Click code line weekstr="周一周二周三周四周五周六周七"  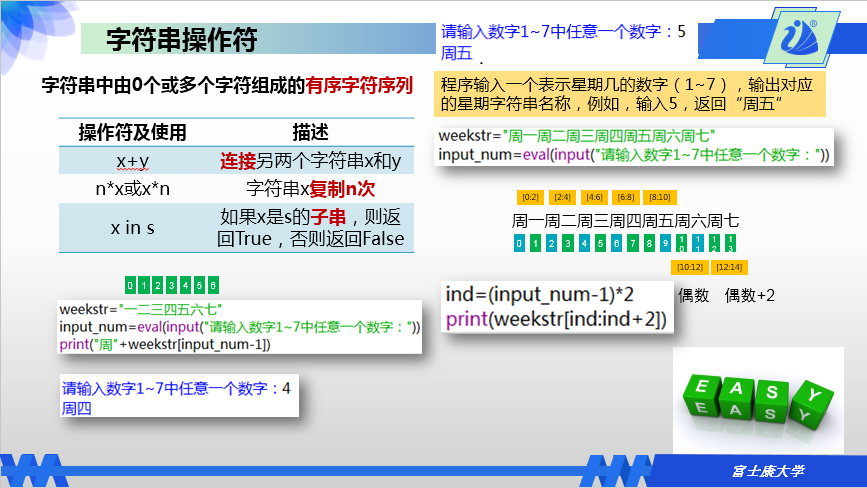[x=577, y=136]
